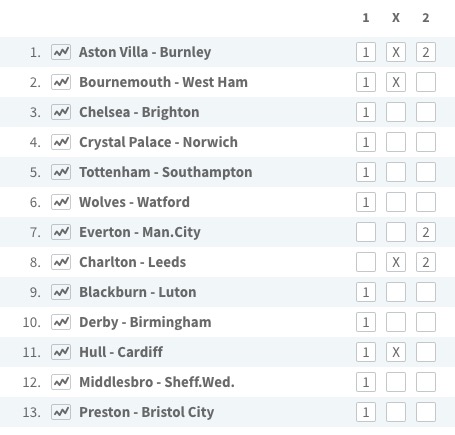Show stats graph for Hull - Cardiff
The height and width of the screenshot is (435, 455).
coord(61,352)
